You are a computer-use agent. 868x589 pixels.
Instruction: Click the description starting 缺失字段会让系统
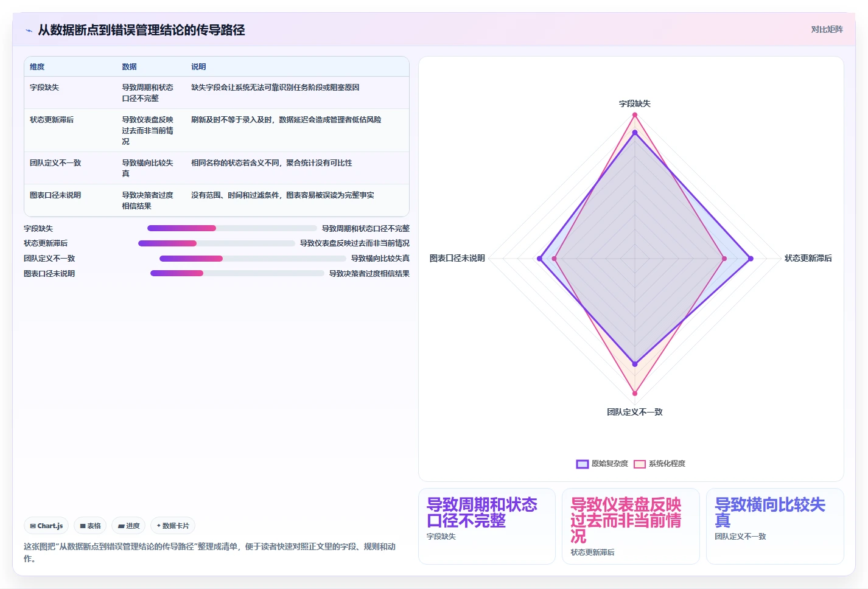275,88
